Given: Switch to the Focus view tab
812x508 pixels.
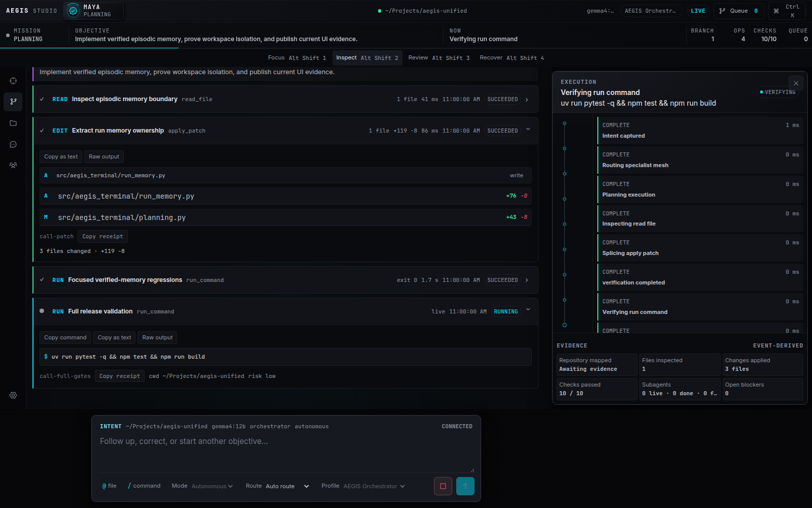Looking at the screenshot, I should click(x=297, y=58).
